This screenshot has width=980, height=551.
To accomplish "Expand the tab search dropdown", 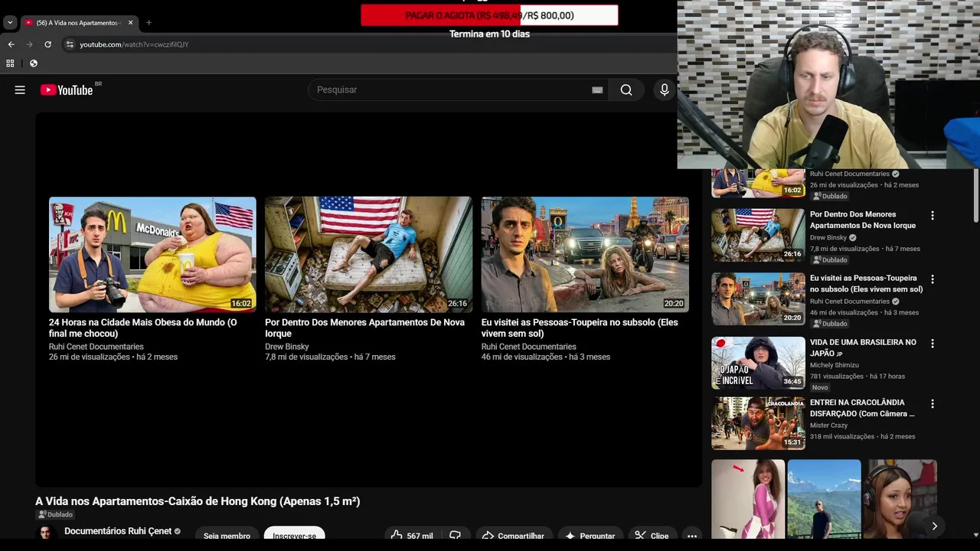I will click(10, 22).
